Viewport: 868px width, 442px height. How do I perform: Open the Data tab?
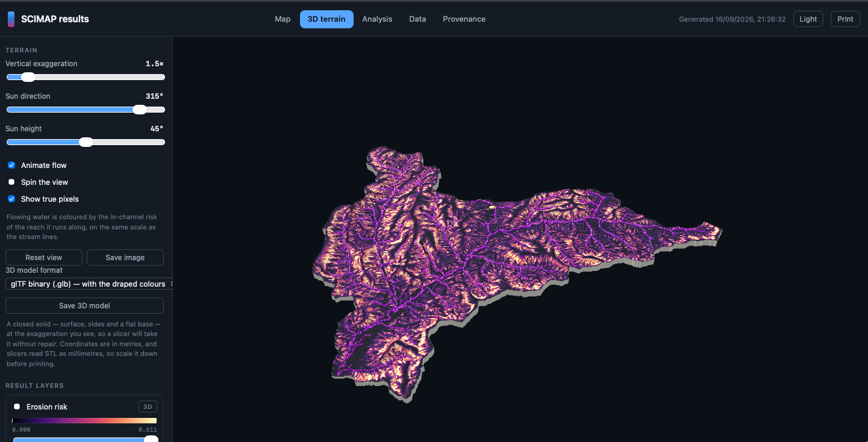point(417,19)
